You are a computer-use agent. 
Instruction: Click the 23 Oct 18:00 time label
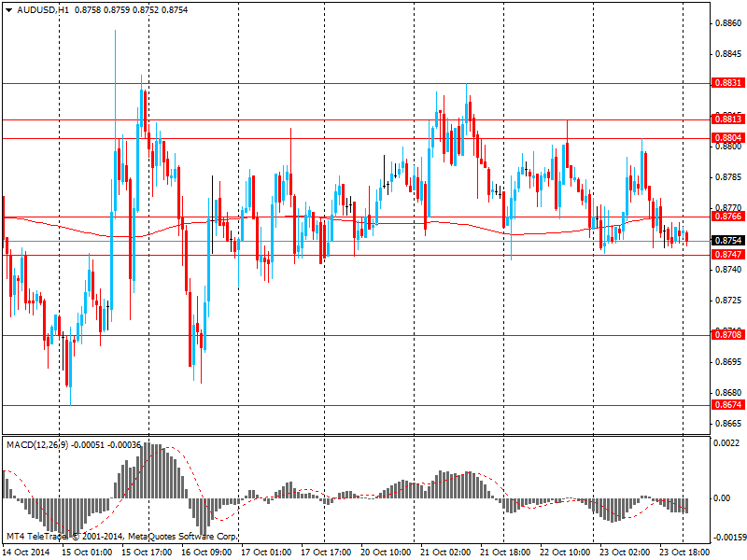tap(684, 552)
